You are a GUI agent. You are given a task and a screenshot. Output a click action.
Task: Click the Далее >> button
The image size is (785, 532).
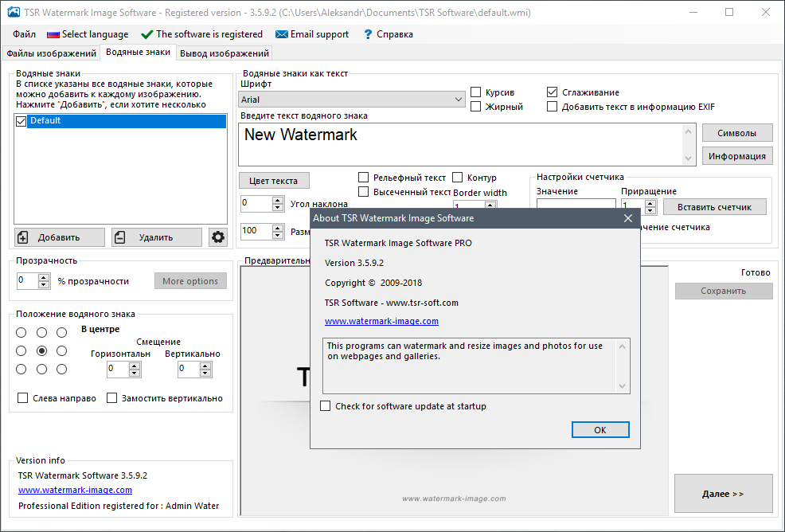click(724, 494)
